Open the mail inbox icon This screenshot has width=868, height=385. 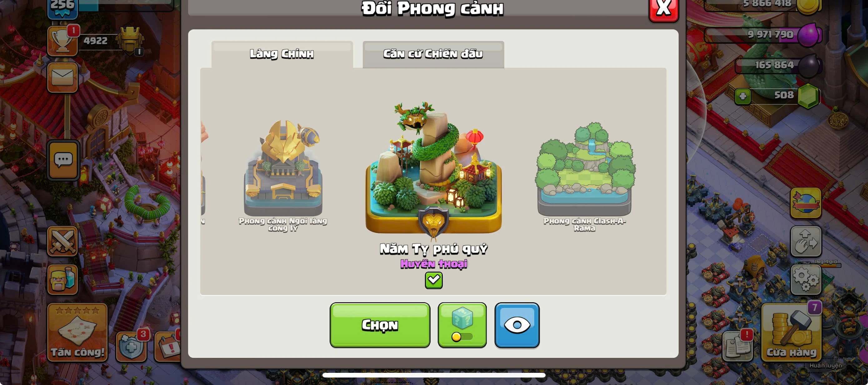[63, 77]
